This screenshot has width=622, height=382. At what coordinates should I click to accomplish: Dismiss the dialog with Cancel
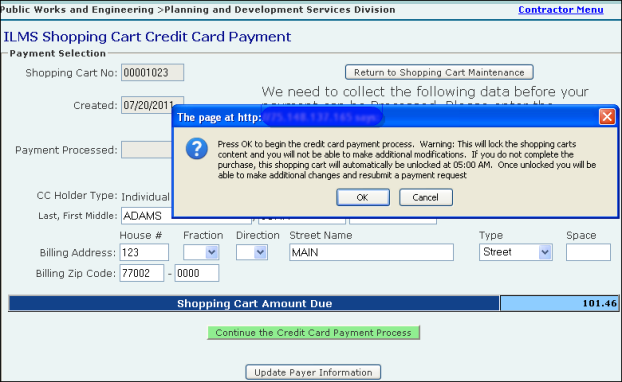coord(426,197)
